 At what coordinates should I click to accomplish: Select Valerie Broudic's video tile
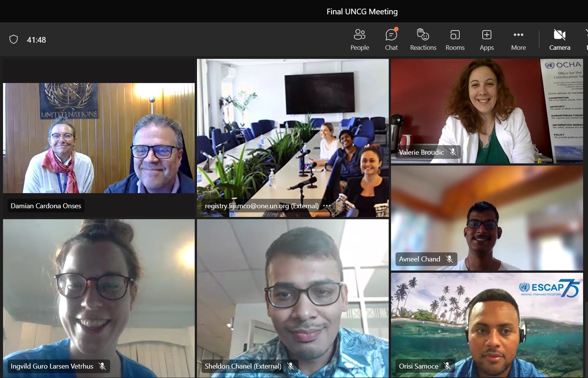coord(487,111)
